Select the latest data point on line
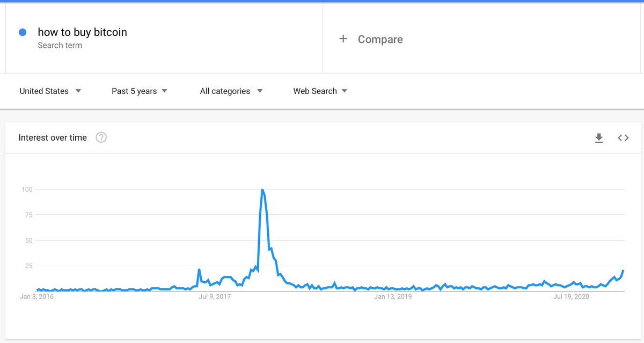 pyautogui.click(x=623, y=271)
